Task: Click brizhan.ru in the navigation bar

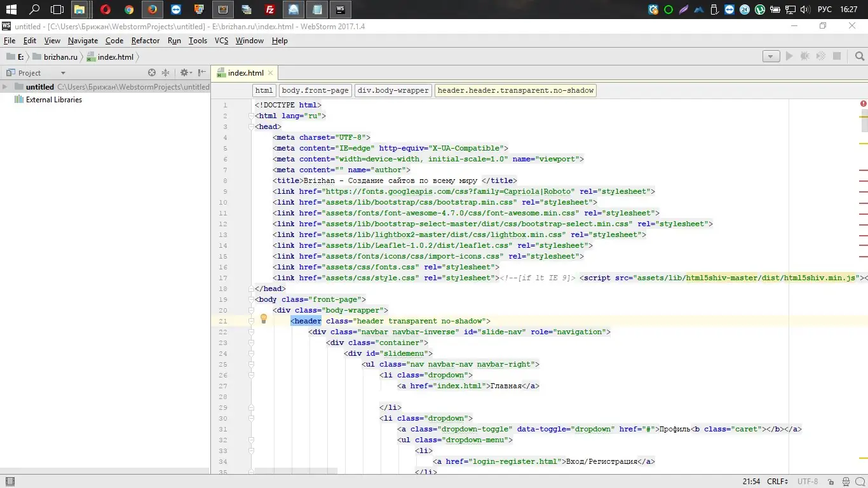Action: coord(60,57)
